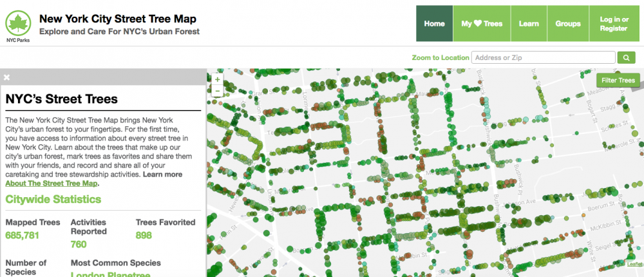Click the Activities Reported number 760
The width and height of the screenshot is (644, 277).
[79, 244]
